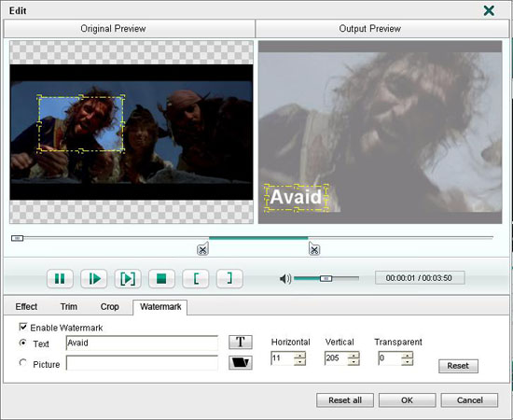Screen dimensions: 513x420
Task: Click the Reset all button
Action: click(345, 400)
